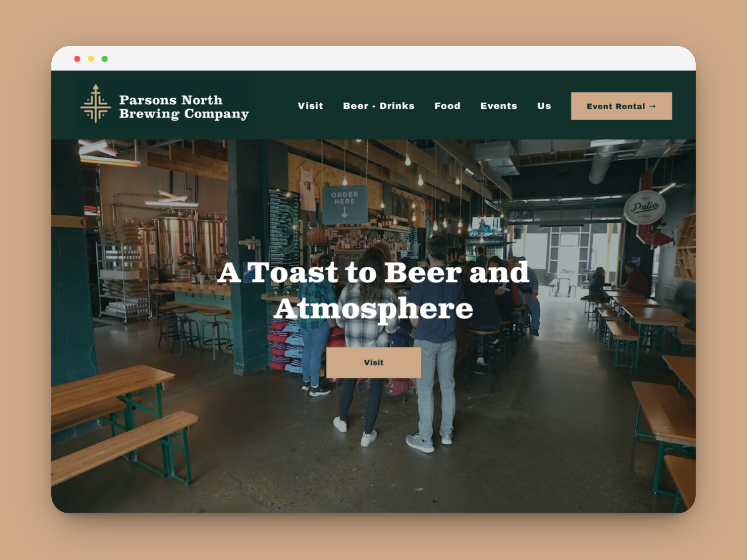Click the Parsons North cross logo icon
This screenshot has width=747, height=560.
click(x=96, y=104)
